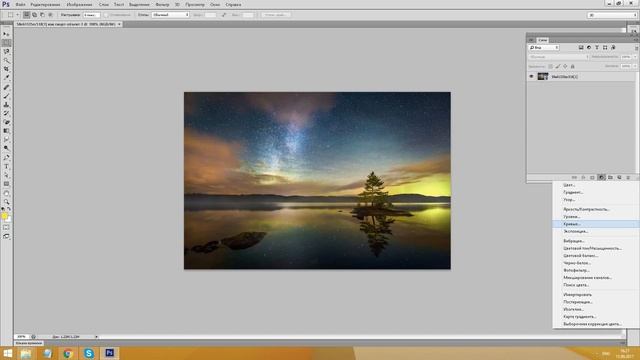Toggle lock all padlock icon
640x360 pixels.
pos(573,66)
